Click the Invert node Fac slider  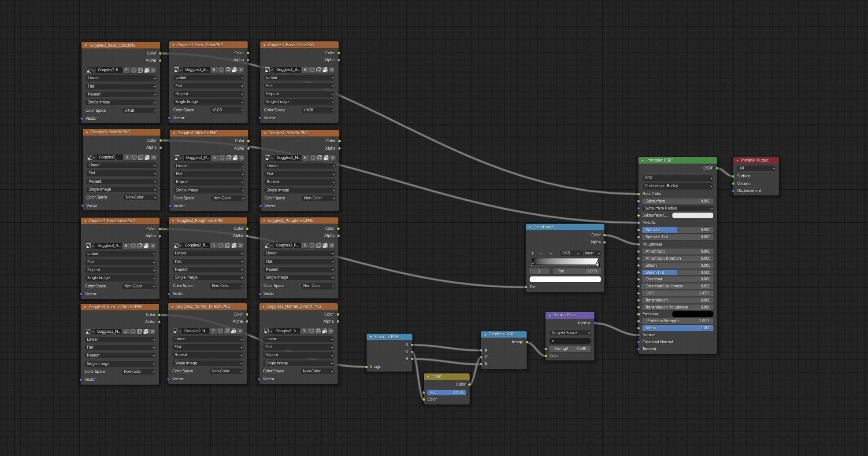[446, 393]
